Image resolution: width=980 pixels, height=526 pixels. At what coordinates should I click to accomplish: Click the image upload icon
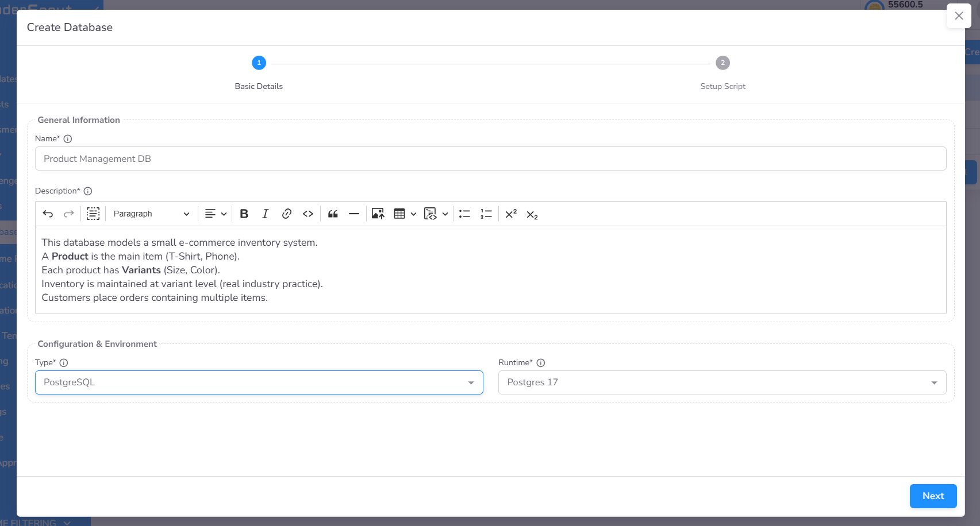coord(378,214)
